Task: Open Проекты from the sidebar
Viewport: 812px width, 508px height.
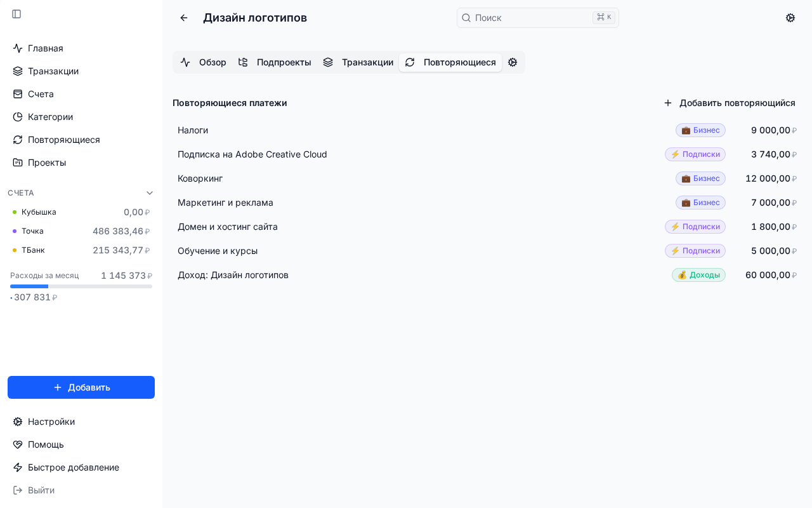Action: [x=17, y=163]
